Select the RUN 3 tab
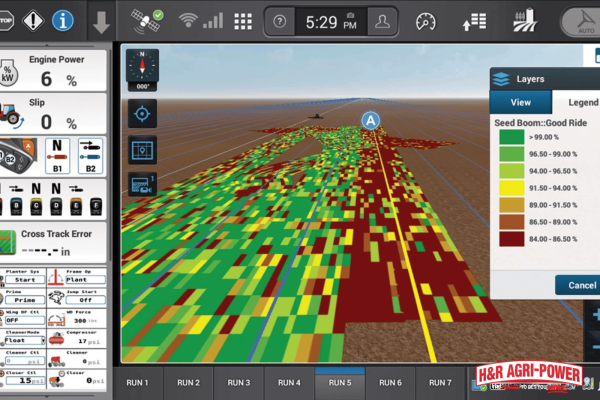 tap(239, 383)
